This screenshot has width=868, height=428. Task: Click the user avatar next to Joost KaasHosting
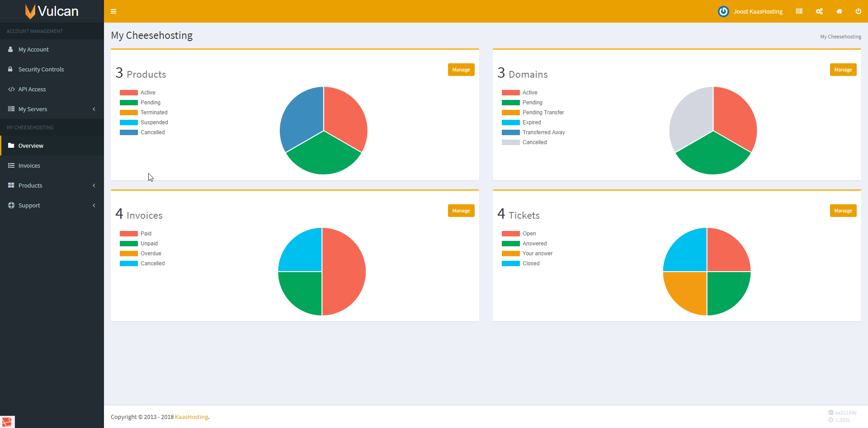tap(723, 11)
